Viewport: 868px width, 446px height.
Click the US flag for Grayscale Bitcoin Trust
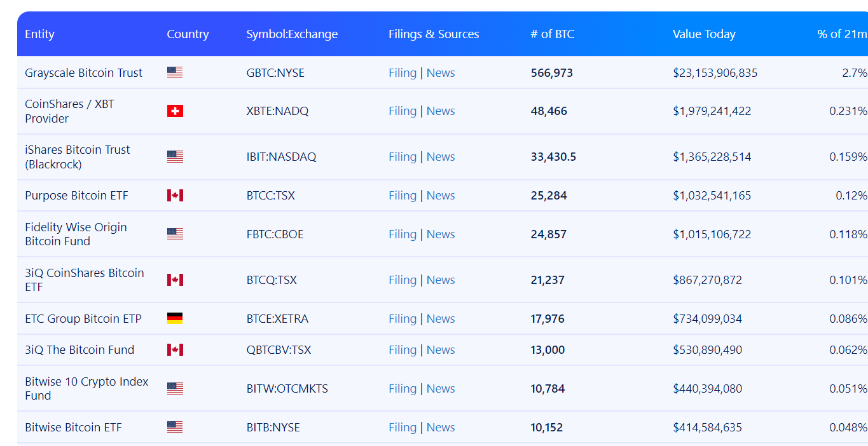coord(175,73)
